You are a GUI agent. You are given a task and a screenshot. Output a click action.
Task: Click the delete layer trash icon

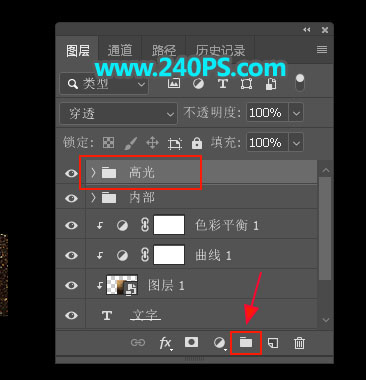(x=299, y=343)
